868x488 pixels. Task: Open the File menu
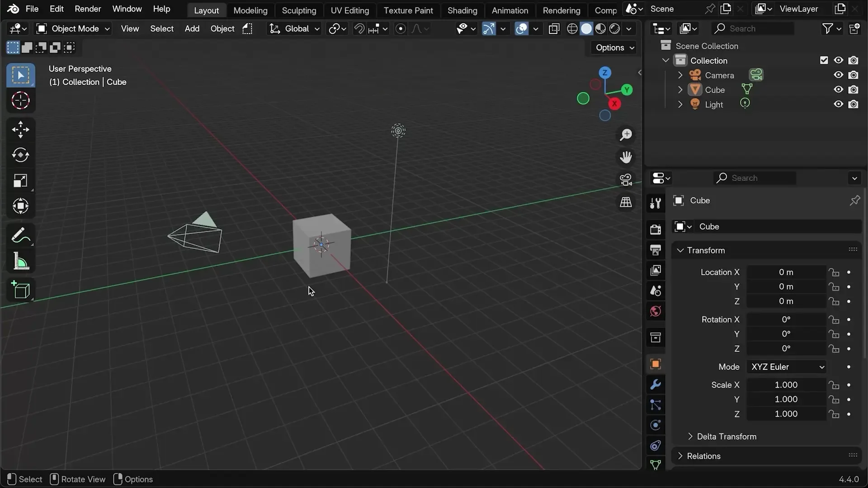click(x=32, y=9)
